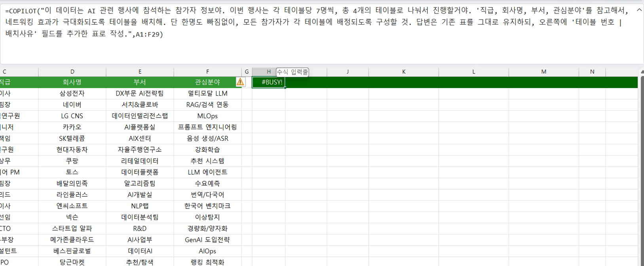Click the 스타트업 알파 cell
Image resolution: width=644 pixels, height=266 pixels.
pyautogui.click(x=72, y=229)
